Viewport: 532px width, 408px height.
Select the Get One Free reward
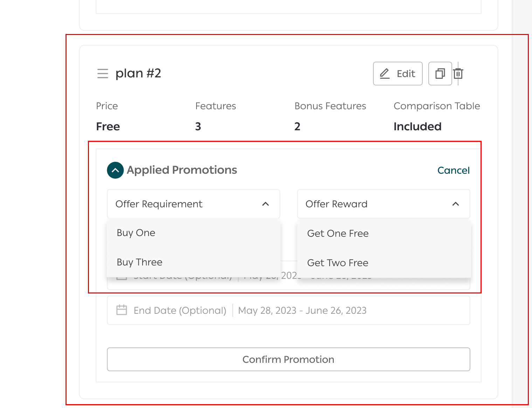tap(338, 234)
